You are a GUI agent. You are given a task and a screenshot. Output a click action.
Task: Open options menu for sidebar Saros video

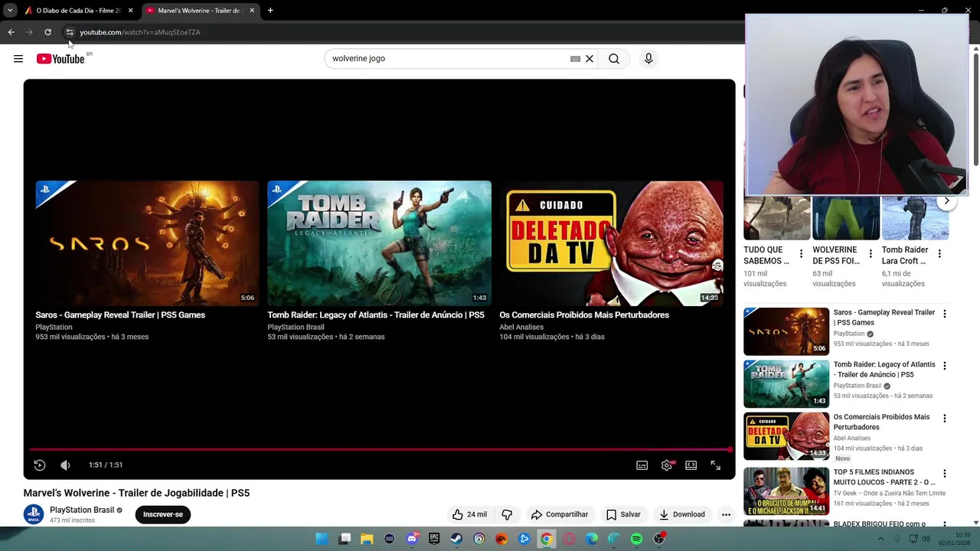point(944,314)
